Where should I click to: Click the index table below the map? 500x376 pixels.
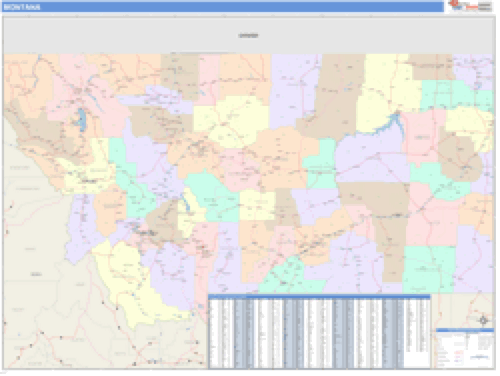319,332
